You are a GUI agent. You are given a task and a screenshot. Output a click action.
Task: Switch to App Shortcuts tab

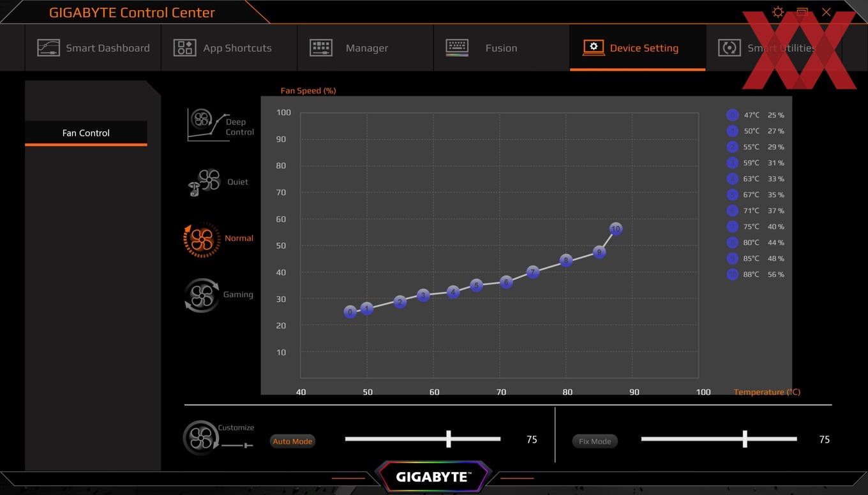[229, 48]
